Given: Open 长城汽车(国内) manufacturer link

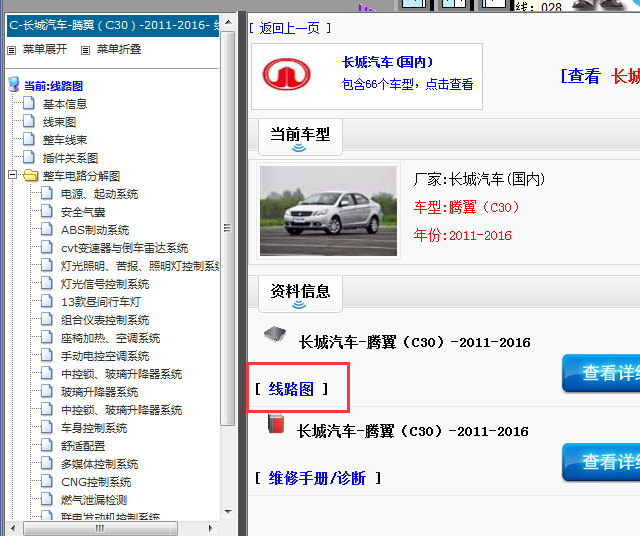Looking at the screenshot, I should (x=387, y=62).
